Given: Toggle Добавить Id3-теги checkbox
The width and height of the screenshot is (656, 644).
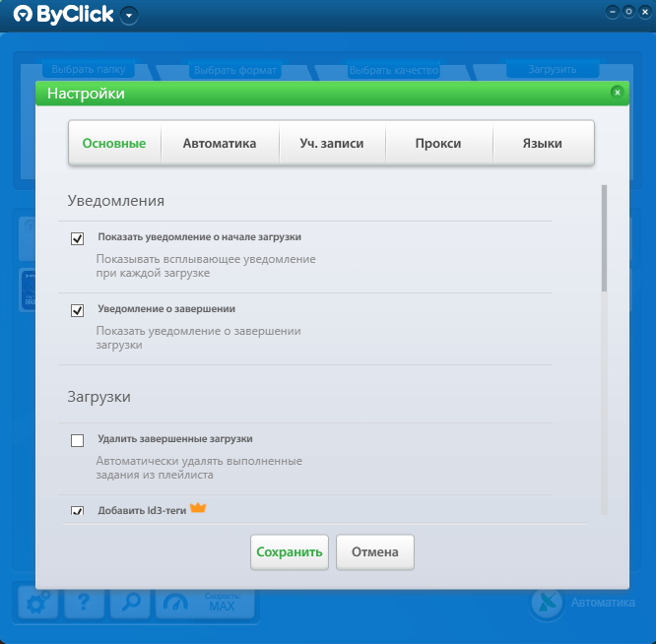Looking at the screenshot, I should click(x=77, y=511).
